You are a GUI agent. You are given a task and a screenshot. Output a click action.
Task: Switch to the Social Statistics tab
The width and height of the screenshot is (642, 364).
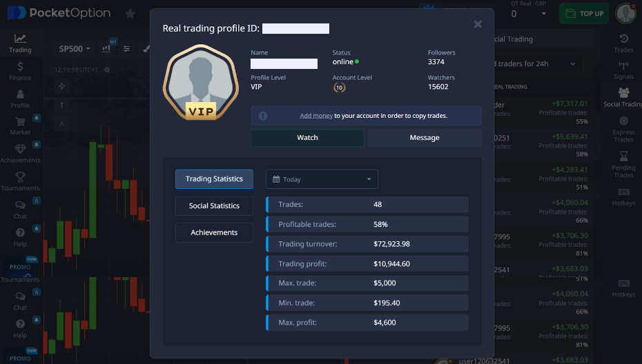(x=214, y=205)
